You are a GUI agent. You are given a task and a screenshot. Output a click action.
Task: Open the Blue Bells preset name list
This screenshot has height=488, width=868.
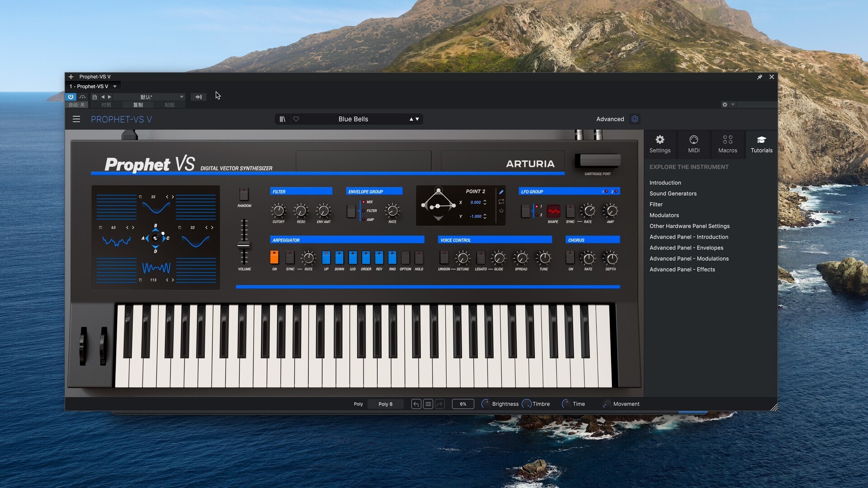353,119
